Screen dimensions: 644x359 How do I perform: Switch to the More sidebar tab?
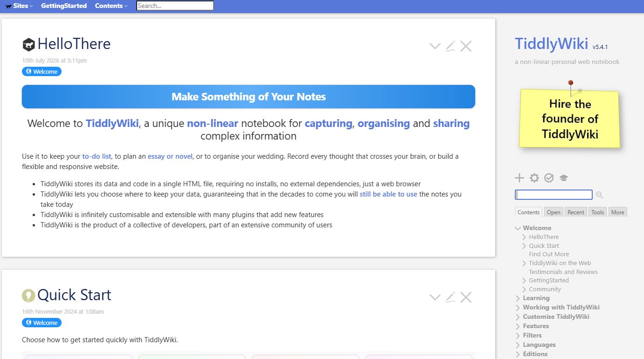[618, 212]
